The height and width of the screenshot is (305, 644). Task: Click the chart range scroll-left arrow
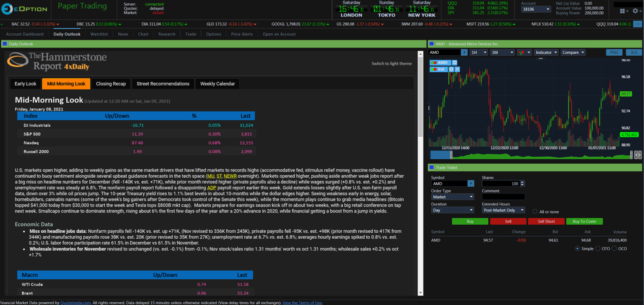pos(636,155)
